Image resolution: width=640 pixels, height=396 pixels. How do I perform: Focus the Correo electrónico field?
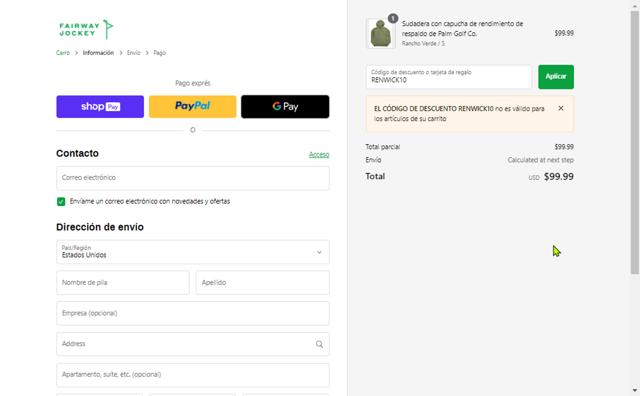[193, 178]
